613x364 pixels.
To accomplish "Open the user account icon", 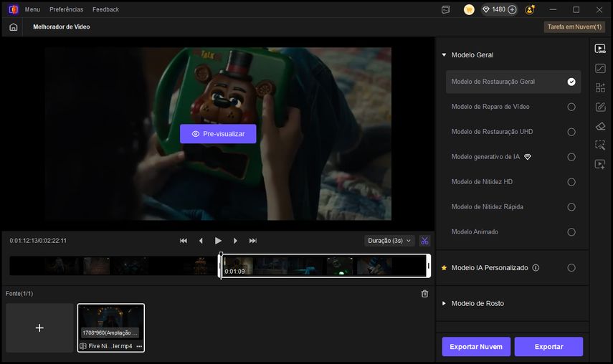I will pos(530,9).
